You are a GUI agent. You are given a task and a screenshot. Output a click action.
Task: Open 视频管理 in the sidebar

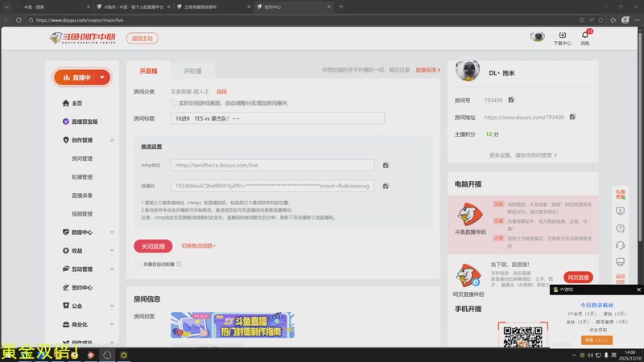click(x=82, y=214)
